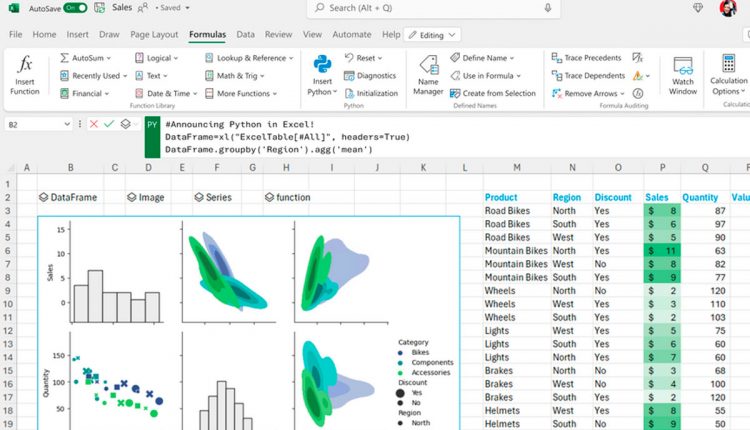Open Calculation Options
This screenshot has height=430, width=750.
pyautogui.click(x=728, y=76)
